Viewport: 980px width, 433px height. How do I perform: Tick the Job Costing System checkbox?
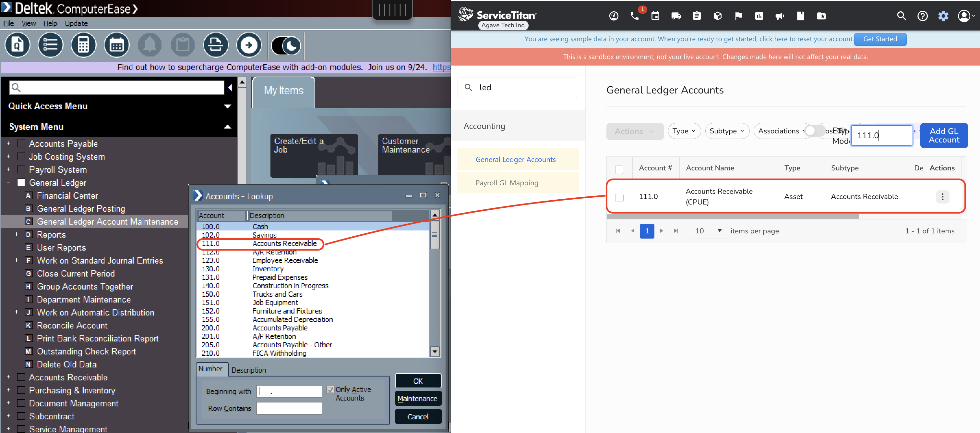coord(21,156)
